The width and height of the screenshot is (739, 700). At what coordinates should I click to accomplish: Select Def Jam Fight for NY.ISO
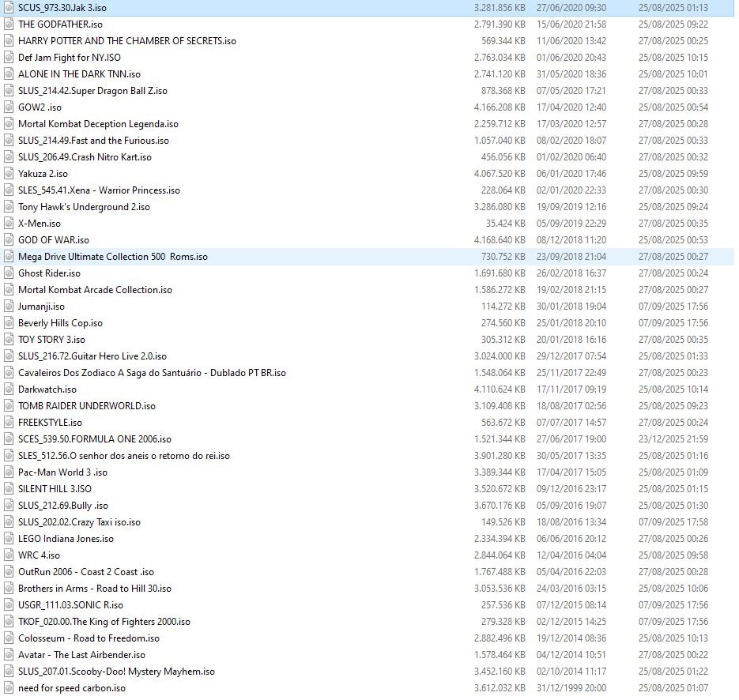click(70, 58)
